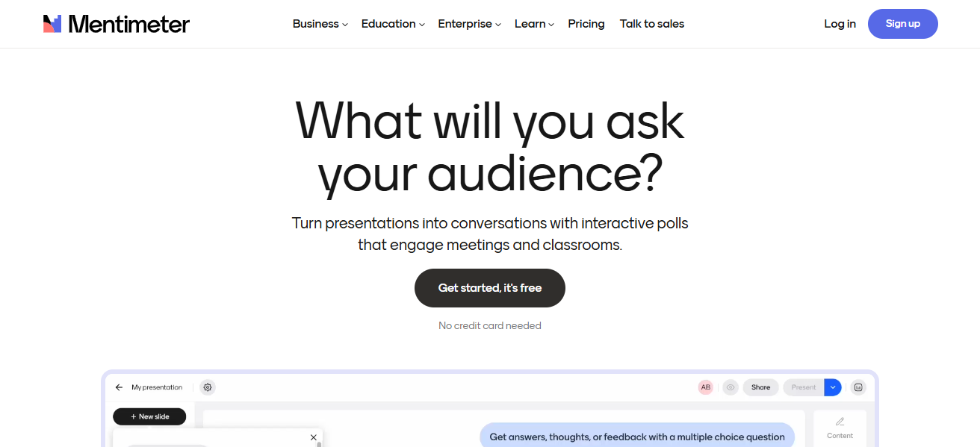Click the Mentimeter logo
The width and height of the screenshot is (980, 447).
tap(117, 24)
